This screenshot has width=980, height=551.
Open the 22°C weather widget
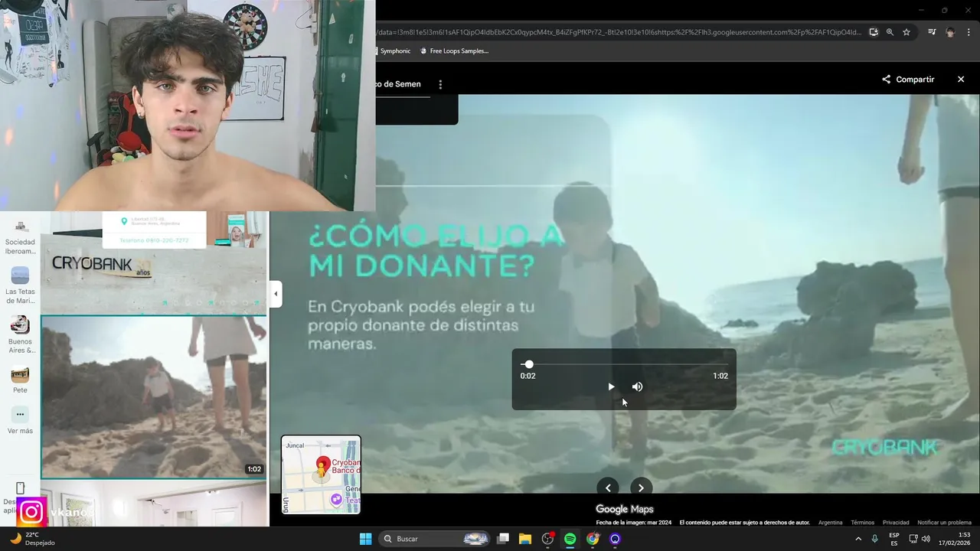(31, 539)
